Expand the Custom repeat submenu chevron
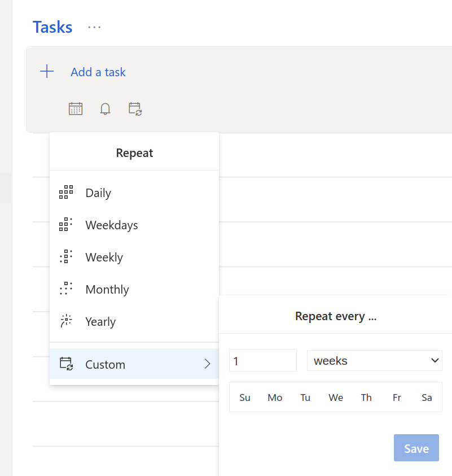The image size is (452, 476). (207, 364)
